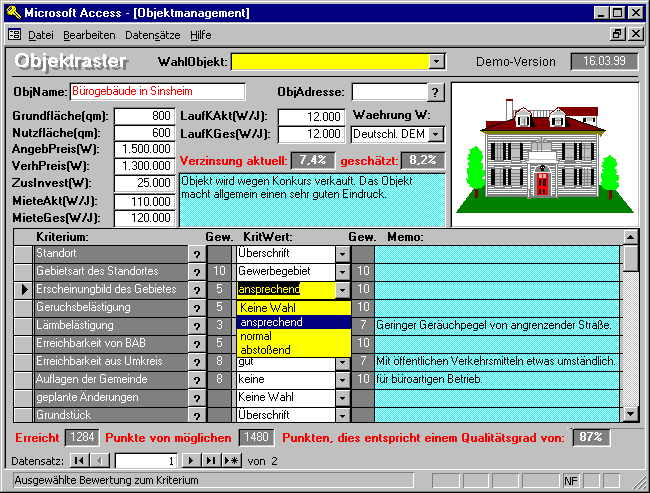
Task: Click the cyan memo text scrollbar strip
Action: 435,199
